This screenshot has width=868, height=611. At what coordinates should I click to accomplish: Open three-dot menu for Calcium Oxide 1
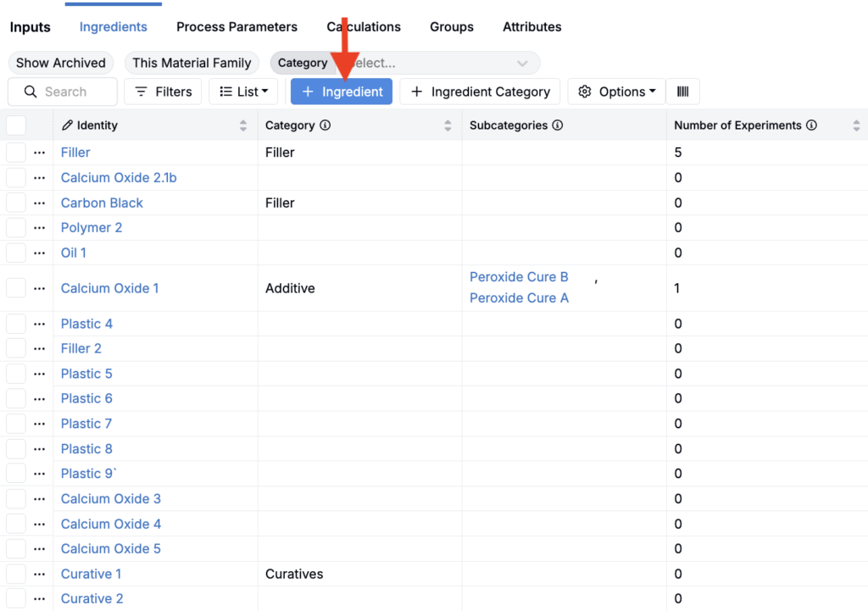click(39, 288)
